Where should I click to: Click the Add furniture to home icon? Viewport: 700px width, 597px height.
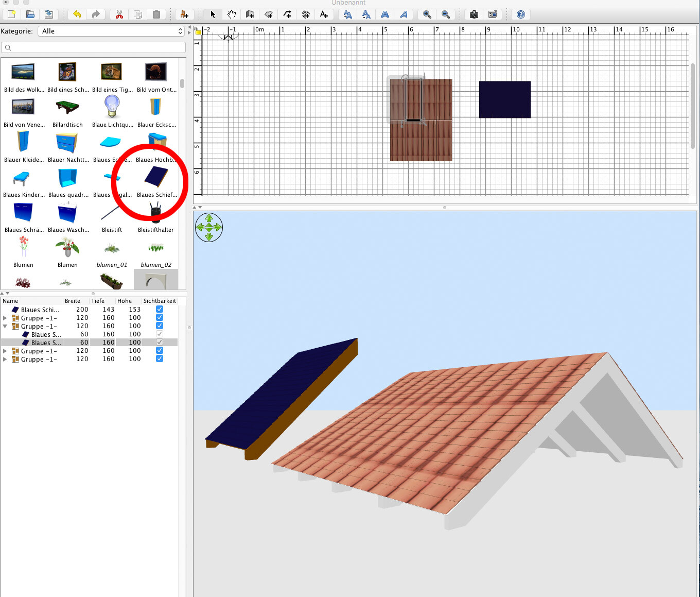coord(184,14)
